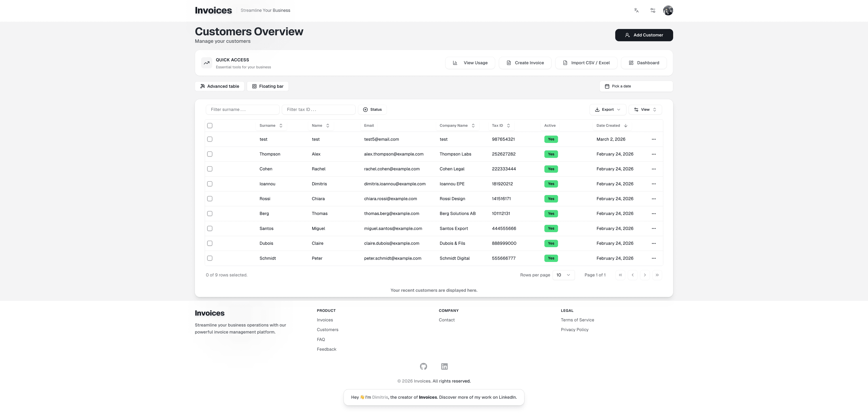
Task: Open the Terms of Service link
Action: pyautogui.click(x=577, y=320)
